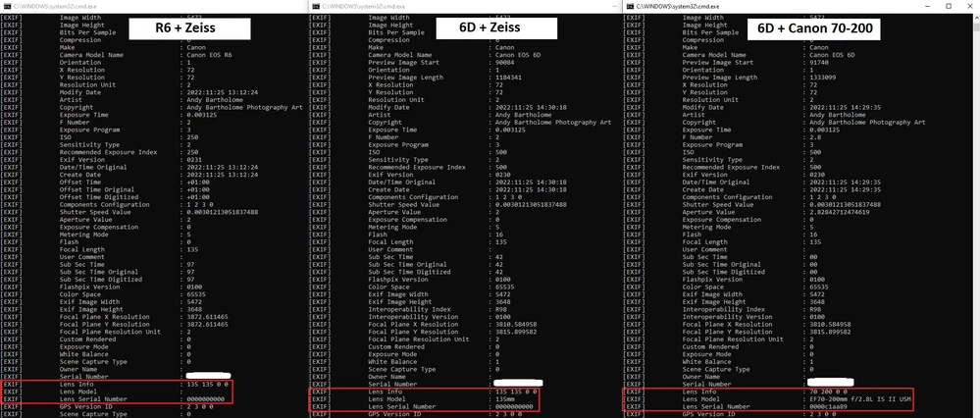Click Exposure Time '0.003125' in the right window

click(x=824, y=130)
